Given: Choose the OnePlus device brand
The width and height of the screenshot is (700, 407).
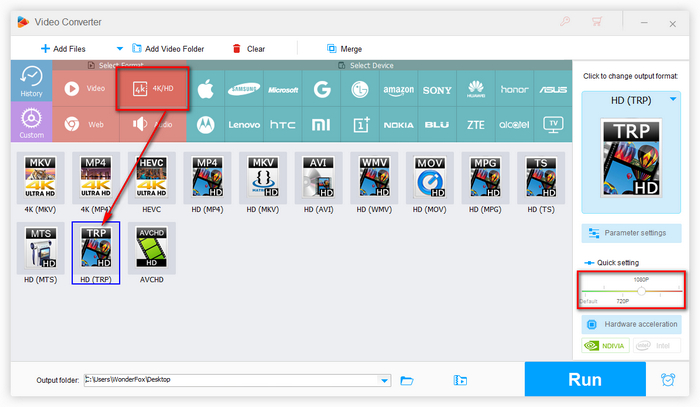Looking at the screenshot, I should coord(360,125).
